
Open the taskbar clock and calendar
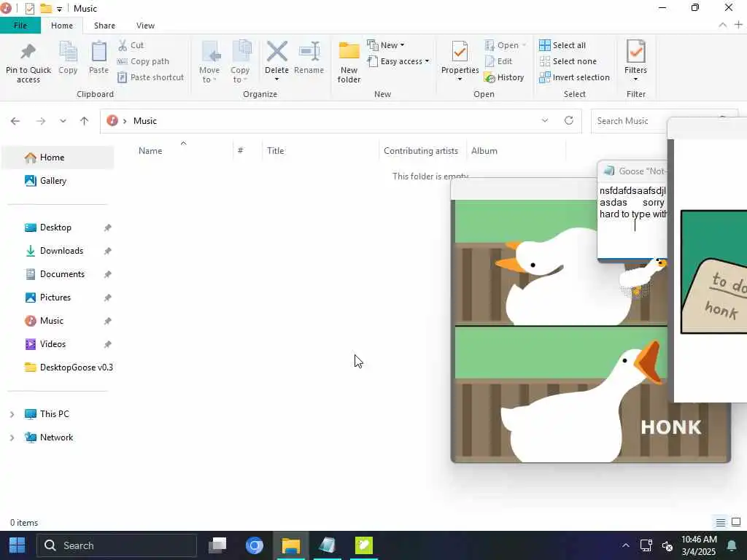pyautogui.click(x=699, y=545)
